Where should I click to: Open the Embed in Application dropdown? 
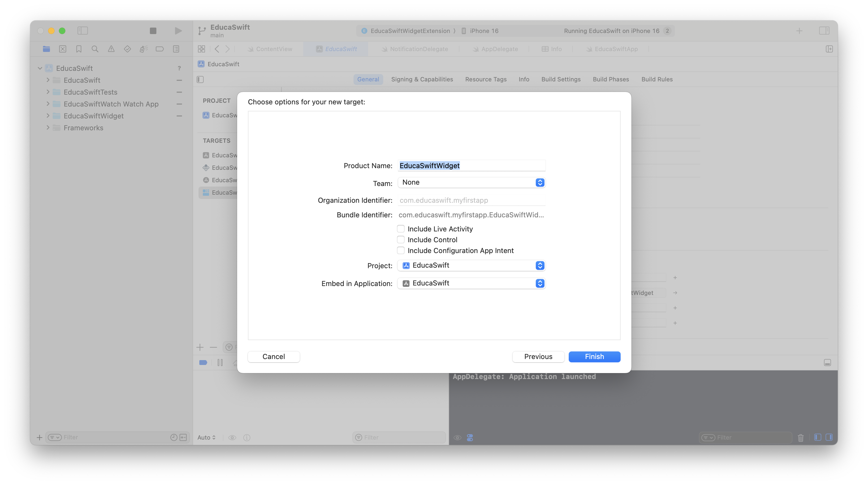click(471, 283)
